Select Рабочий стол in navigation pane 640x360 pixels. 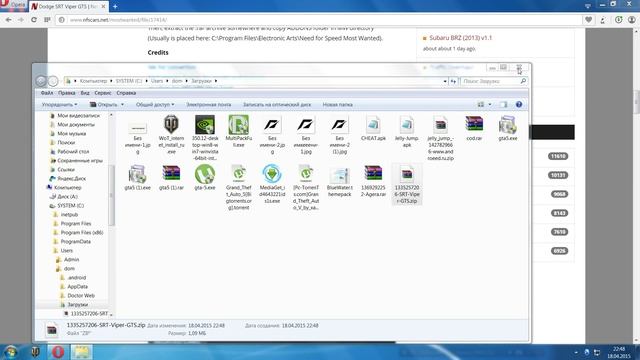pos(73,152)
